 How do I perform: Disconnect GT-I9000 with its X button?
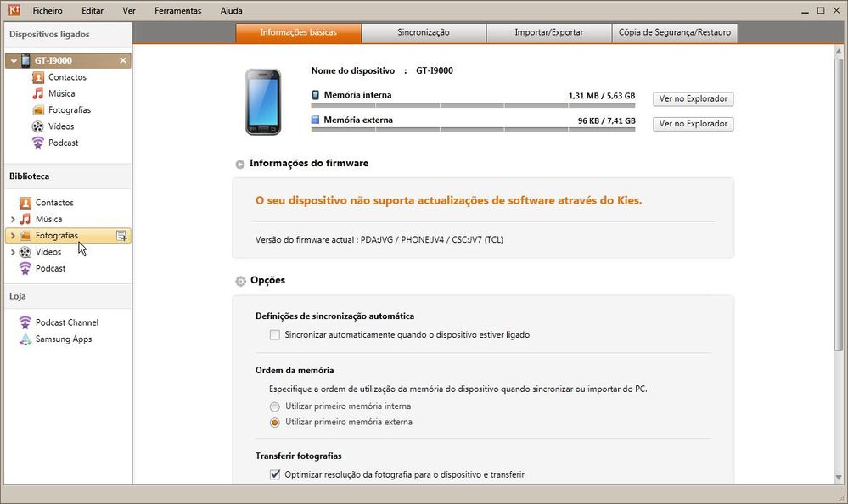click(122, 60)
